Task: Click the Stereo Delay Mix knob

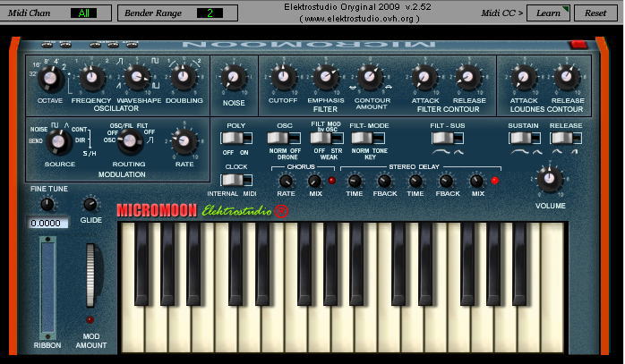Action: tap(476, 182)
